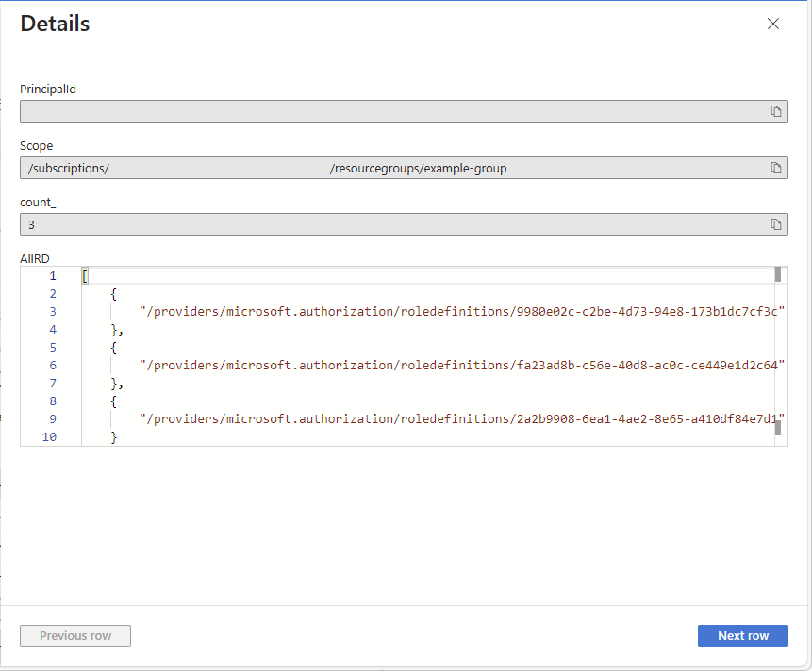Close the Details panel

click(x=773, y=24)
